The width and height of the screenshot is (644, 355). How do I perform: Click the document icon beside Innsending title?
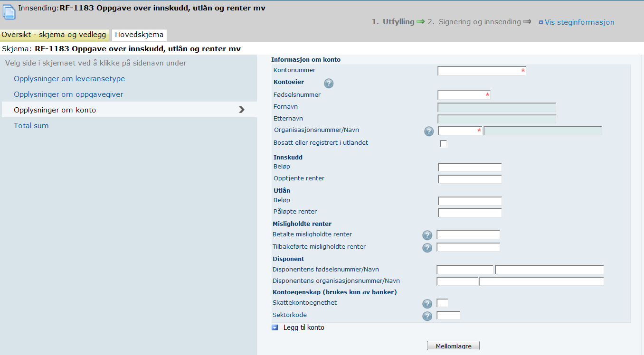tap(9, 12)
